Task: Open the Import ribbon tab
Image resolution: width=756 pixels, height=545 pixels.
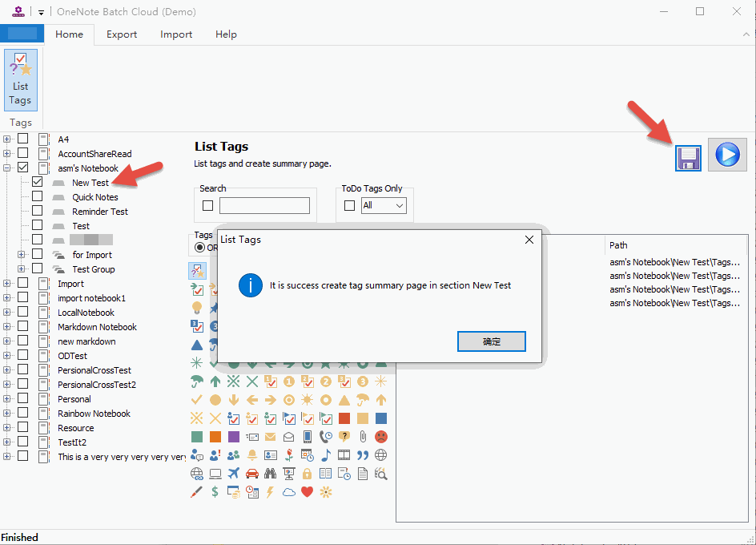Action: [176, 34]
